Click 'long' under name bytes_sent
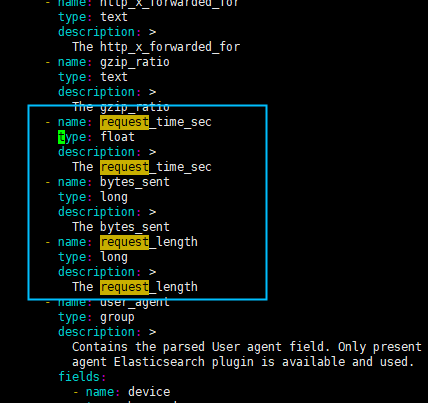Viewport: 428px width, 403px height. pos(114,197)
